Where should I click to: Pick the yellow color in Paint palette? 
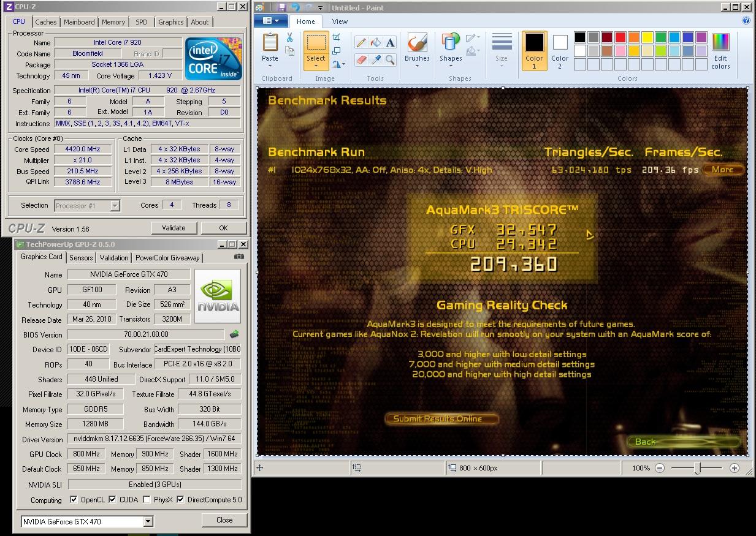647,37
